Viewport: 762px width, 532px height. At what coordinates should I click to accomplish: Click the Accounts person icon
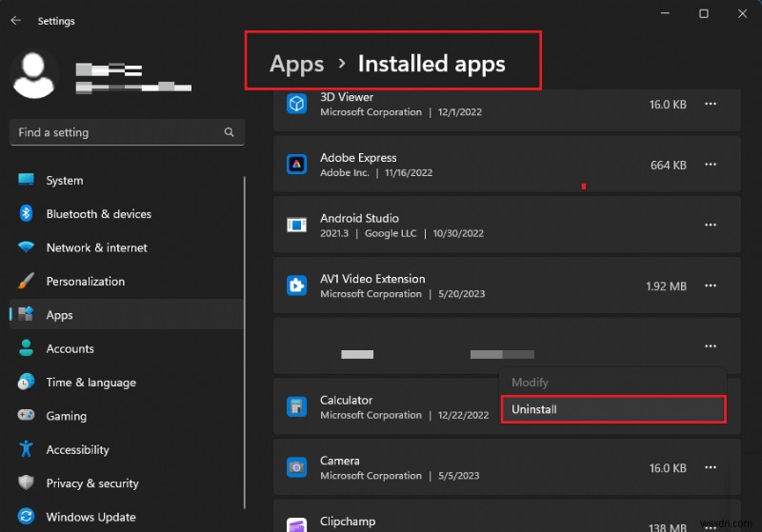tap(26, 348)
